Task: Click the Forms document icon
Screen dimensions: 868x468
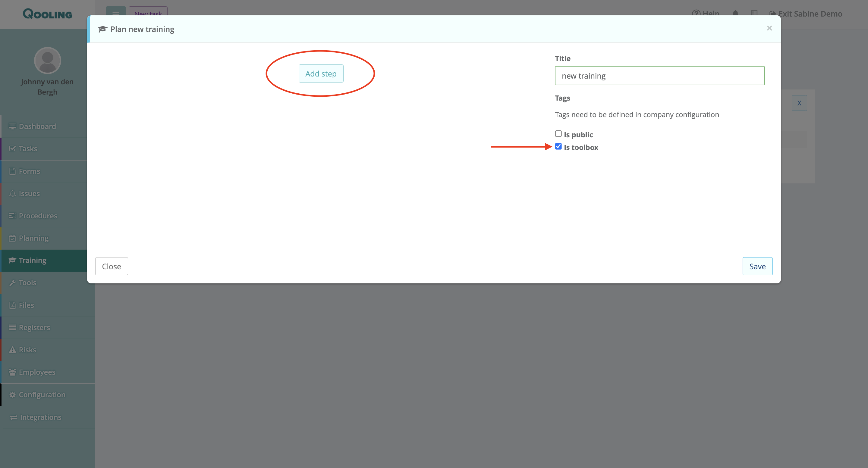Action: point(12,171)
